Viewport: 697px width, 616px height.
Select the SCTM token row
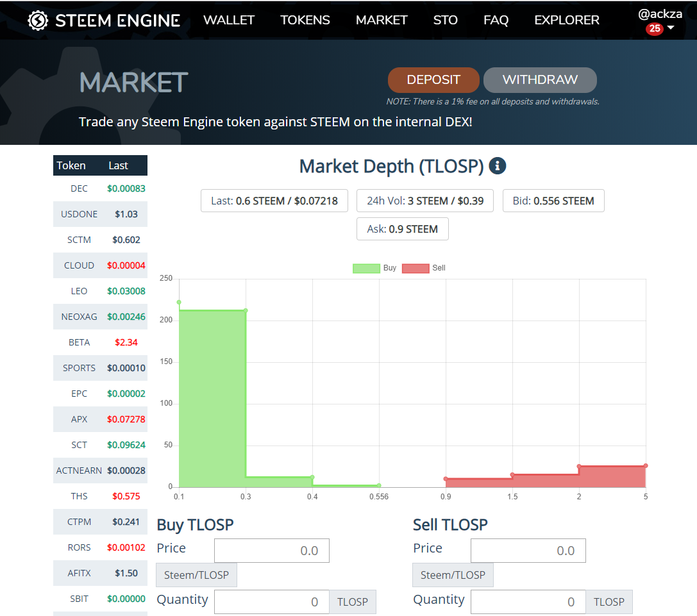101,240
